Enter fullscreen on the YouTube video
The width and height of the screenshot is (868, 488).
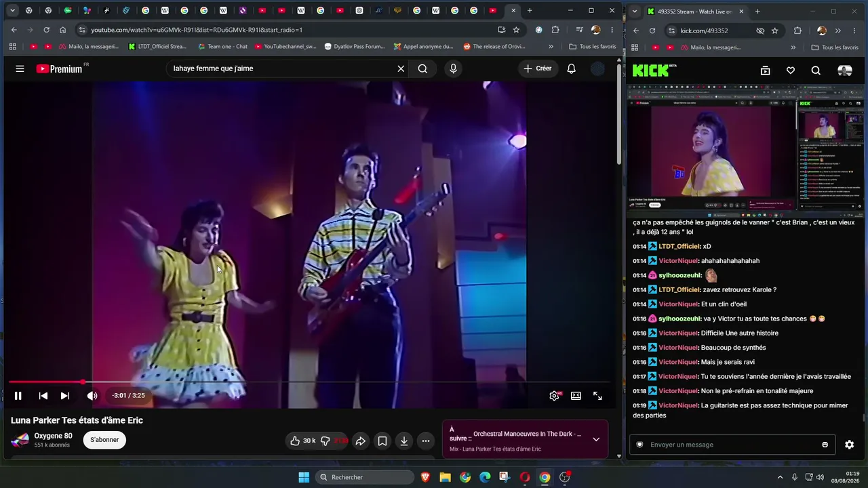(597, 396)
